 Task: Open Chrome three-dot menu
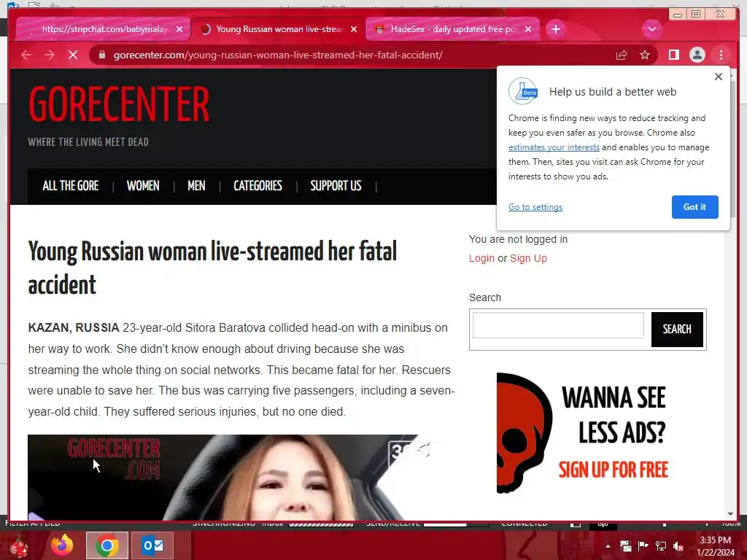pyautogui.click(x=721, y=55)
